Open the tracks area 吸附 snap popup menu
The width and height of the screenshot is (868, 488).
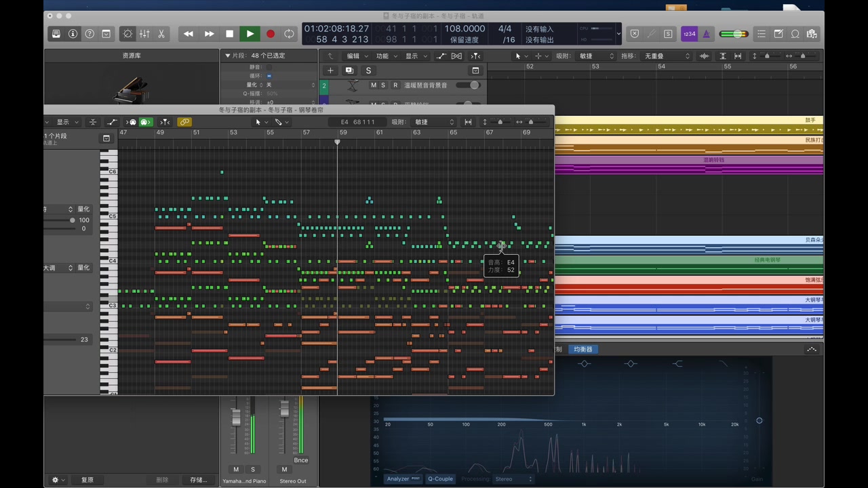(595, 56)
